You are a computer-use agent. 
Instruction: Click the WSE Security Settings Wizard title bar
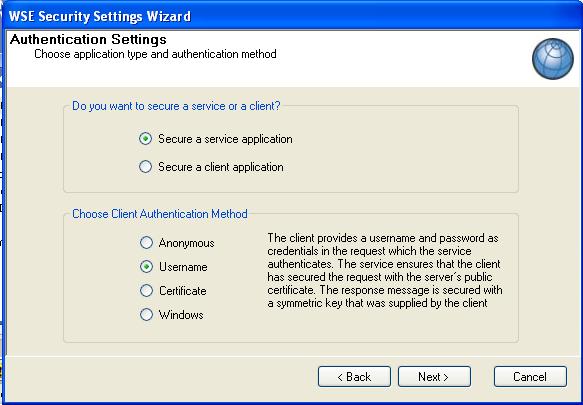pyautogui.click(x=292, y=16)
